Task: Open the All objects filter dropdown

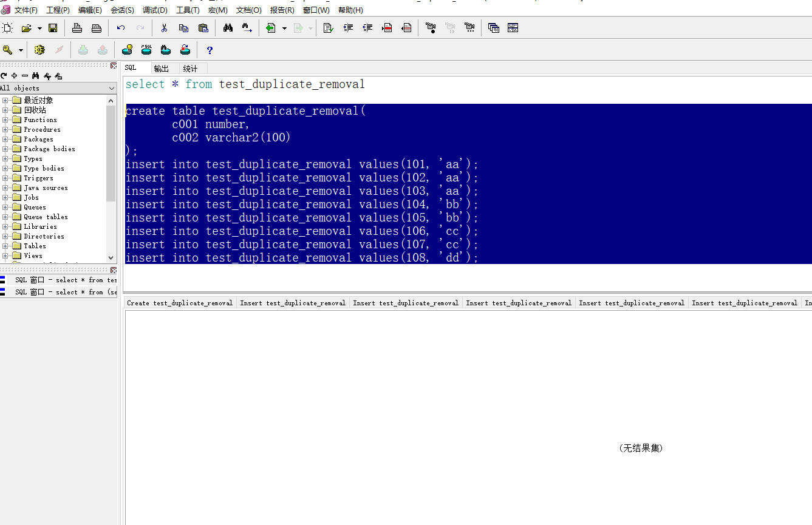Action: 111,89
